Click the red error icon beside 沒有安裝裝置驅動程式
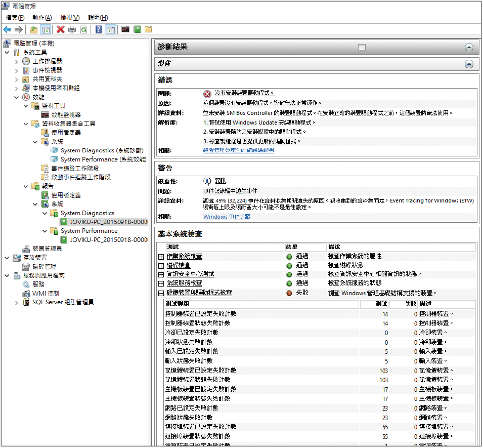Image resolution: width=483 pixels, height=448 pixels. 207,94
